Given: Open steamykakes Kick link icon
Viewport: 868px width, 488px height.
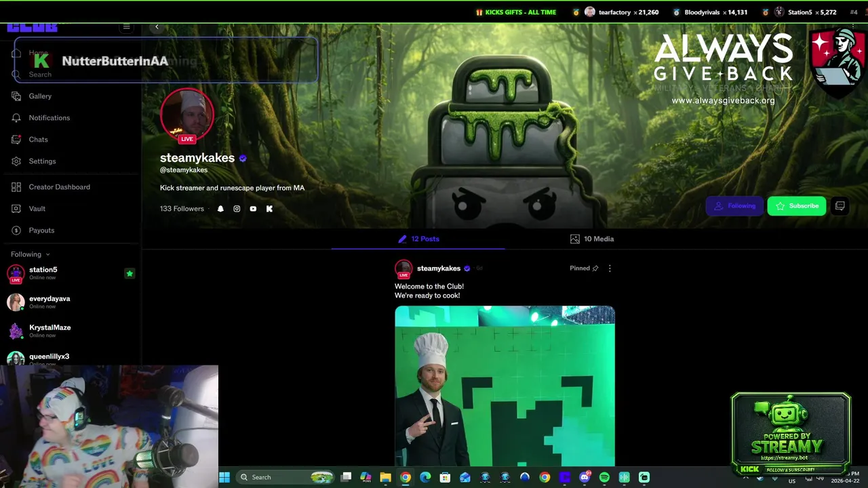Looking at the screenshot, I should [269, 209].
